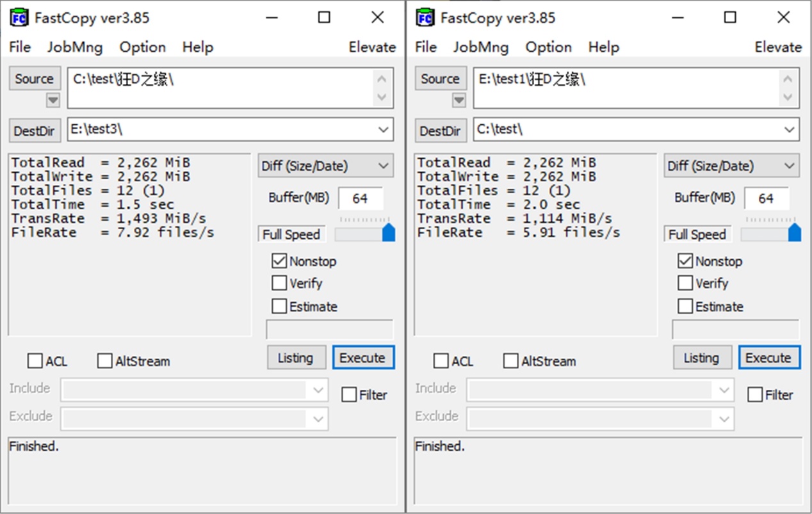The height and width of the screenshot is (514, 812).
Task: Click the "TransRate = 1,114 MiB/s" line
Action: click(514, 219)
